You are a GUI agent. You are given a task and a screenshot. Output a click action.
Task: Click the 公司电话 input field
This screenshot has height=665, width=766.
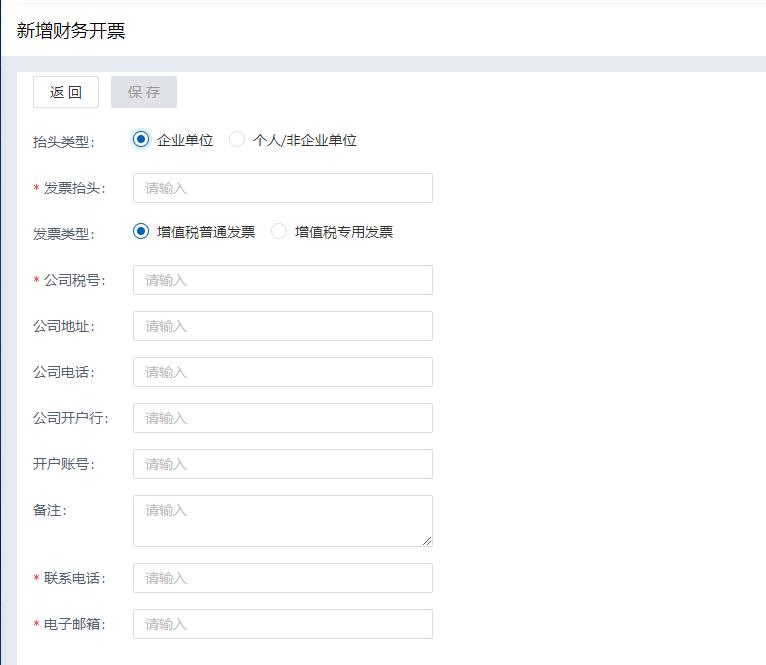coord(282,372)
